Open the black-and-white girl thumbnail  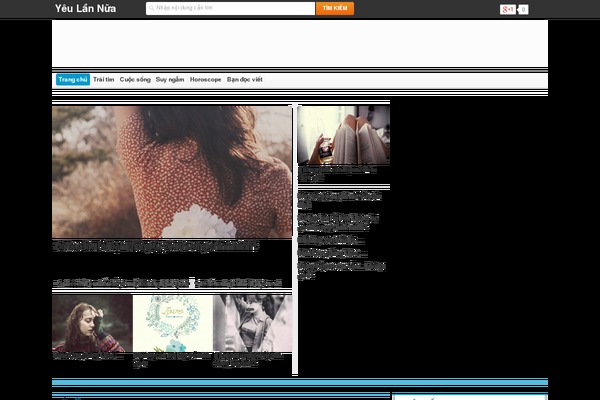[253, 323]
